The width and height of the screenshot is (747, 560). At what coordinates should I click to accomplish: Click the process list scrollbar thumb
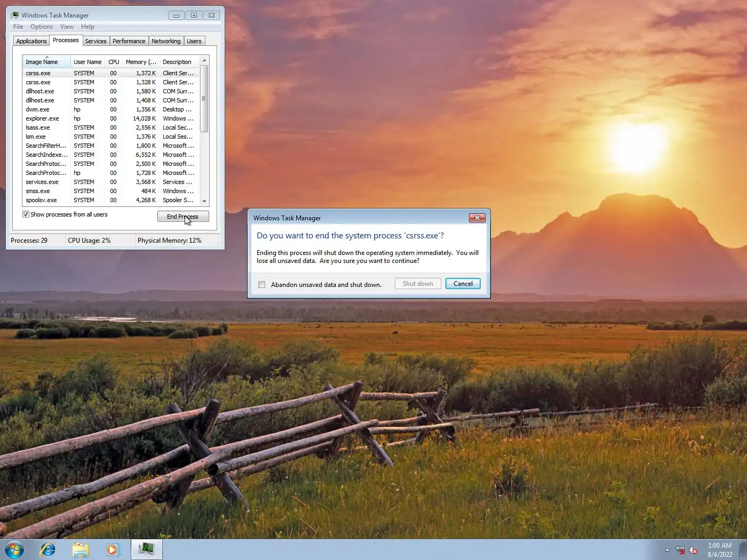(x=204, y=99)
